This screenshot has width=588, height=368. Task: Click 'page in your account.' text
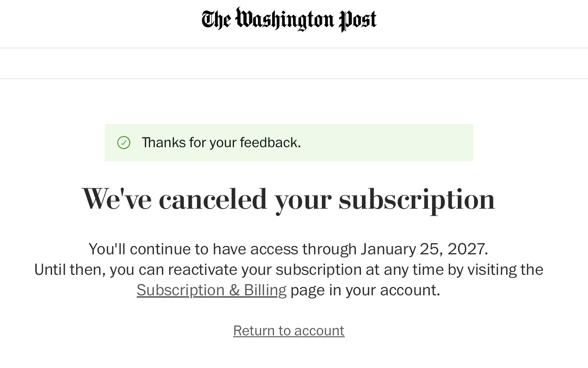click(365, 290)
